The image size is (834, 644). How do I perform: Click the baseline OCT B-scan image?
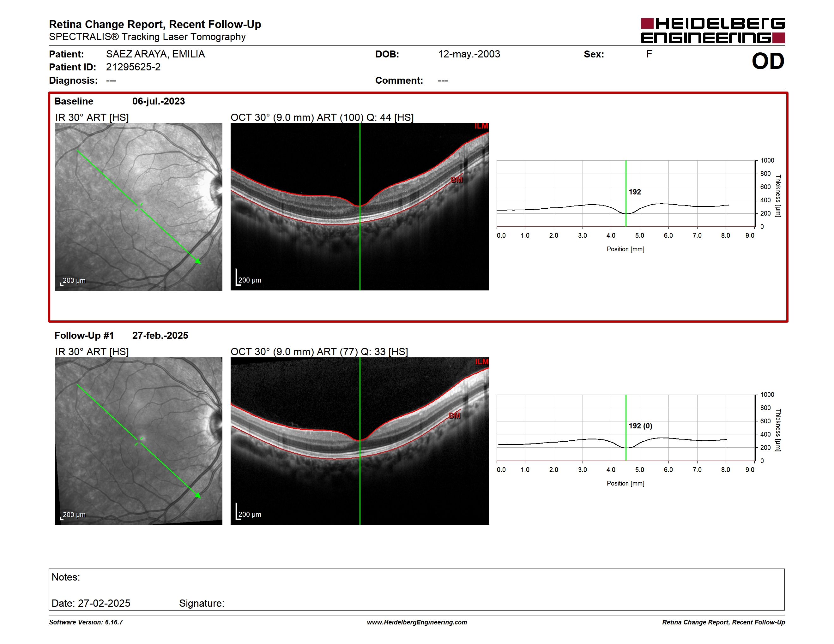tap(360, 207)
